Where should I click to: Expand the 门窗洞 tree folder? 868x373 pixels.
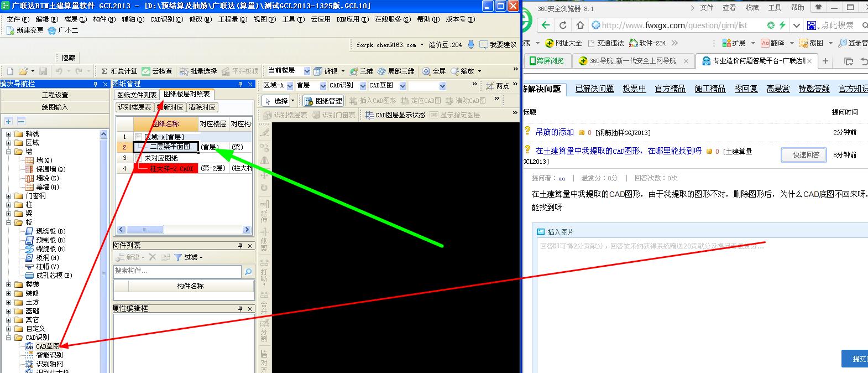point(8,196)
